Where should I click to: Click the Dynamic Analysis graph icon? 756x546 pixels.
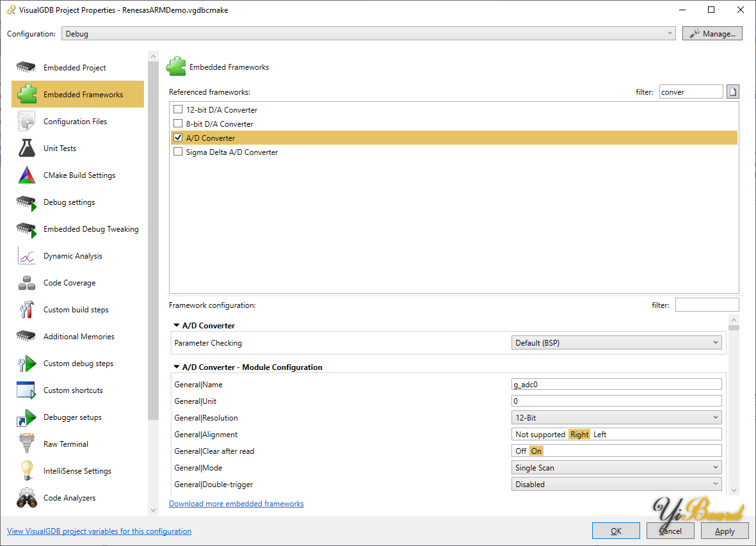(x=26, y=256)
